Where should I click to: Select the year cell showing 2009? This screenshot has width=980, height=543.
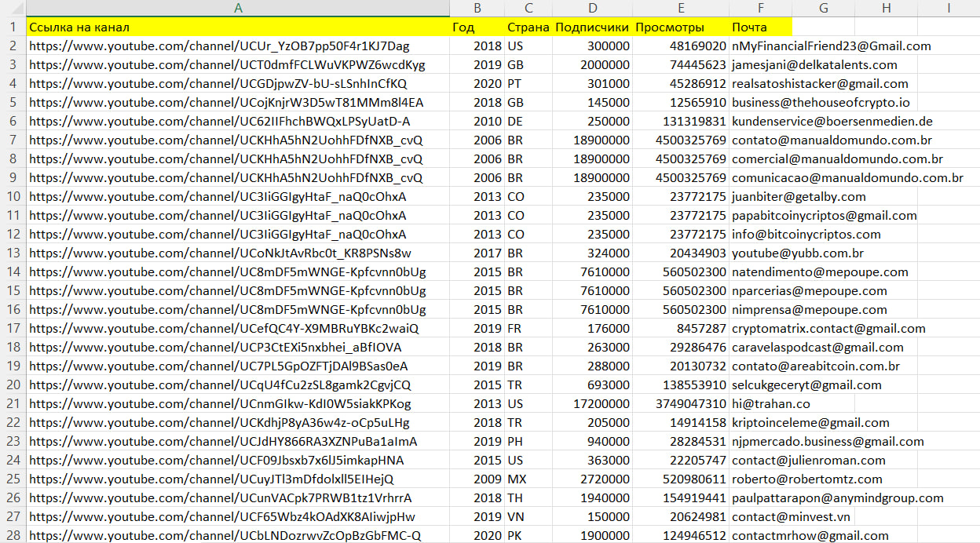coord(477,479)
